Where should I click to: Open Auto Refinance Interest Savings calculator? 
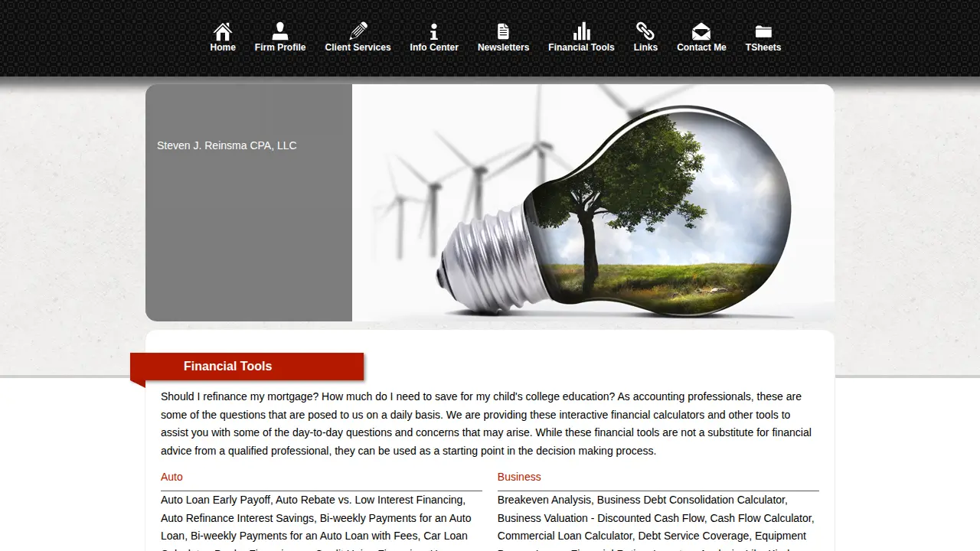coord(237,518)
